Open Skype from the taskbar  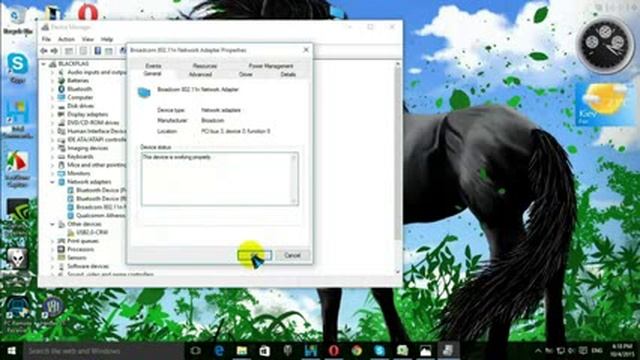click(380, 351)
